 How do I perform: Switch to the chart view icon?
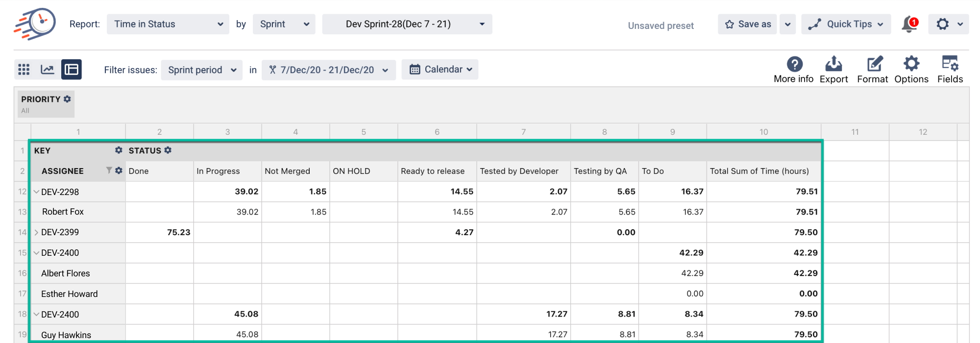coord(48,70)
